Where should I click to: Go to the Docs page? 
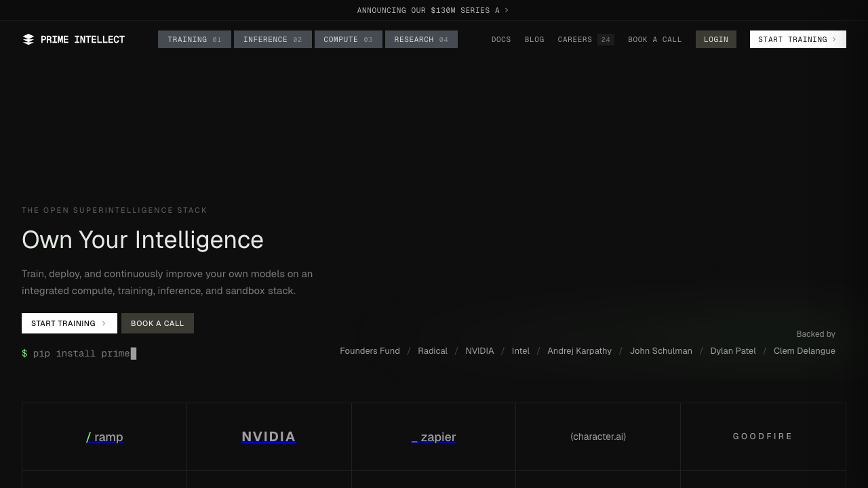(501, 39)
